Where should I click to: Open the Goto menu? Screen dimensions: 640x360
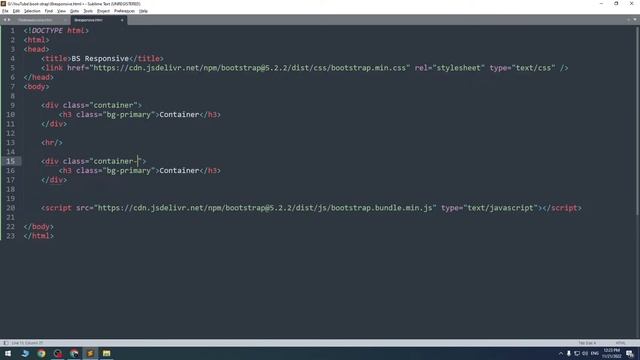pyautogui.click(x=75, y=11)
